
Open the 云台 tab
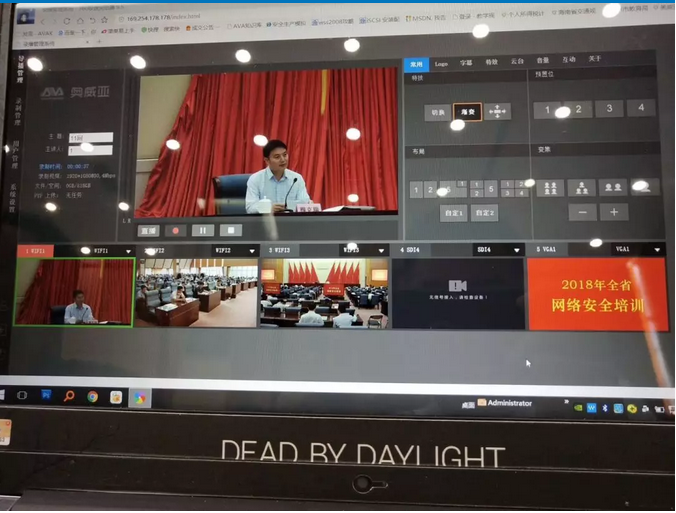pyautogui.click(x=517, y=61)
